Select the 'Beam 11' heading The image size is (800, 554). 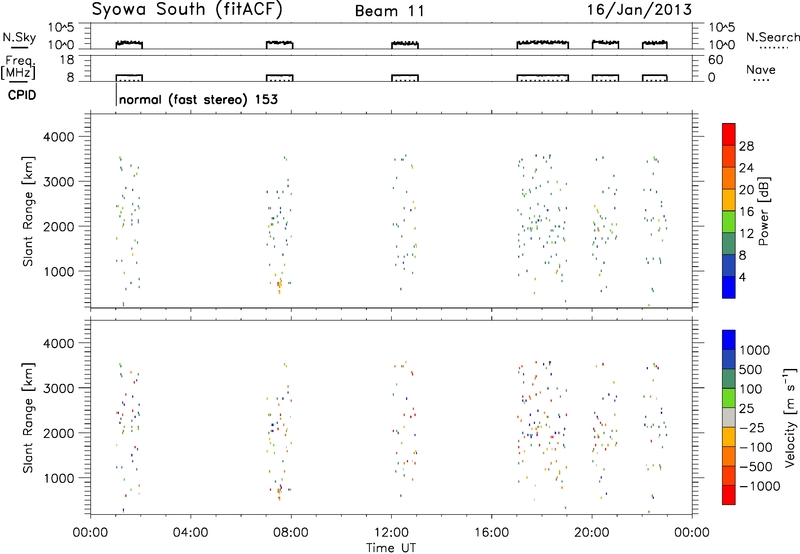(x=390, y=11)
